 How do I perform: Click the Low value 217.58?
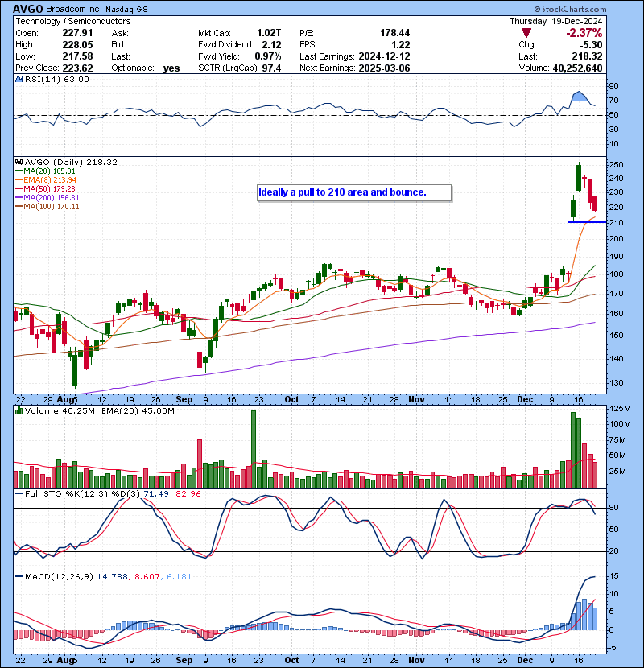[x=77, y=56]
